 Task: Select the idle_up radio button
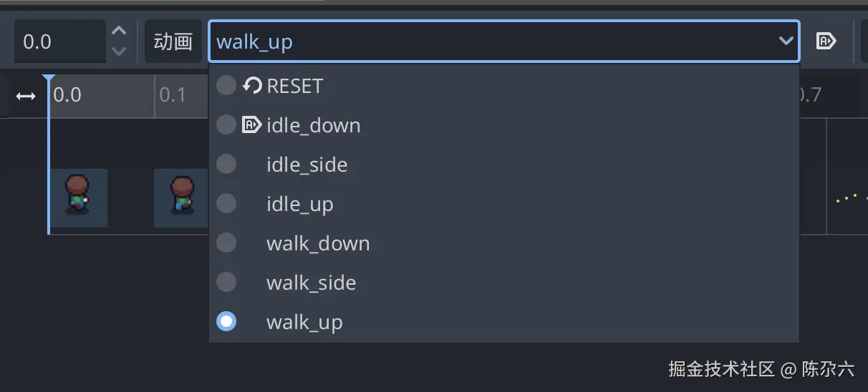point(226,204)
